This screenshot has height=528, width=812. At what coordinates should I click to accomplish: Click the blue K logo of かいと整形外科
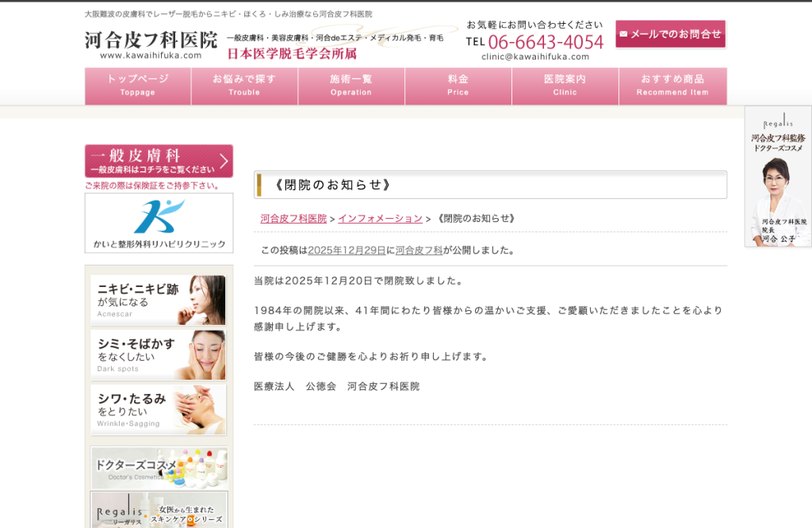click(x=159, y=216)
